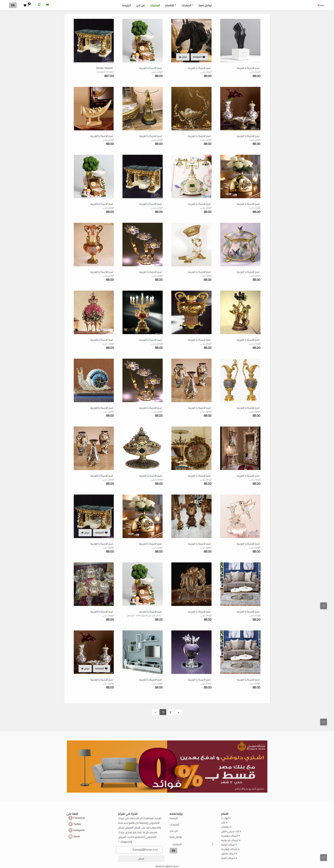
Task: Switch language with the header EN button
Action: click(13, 5)
